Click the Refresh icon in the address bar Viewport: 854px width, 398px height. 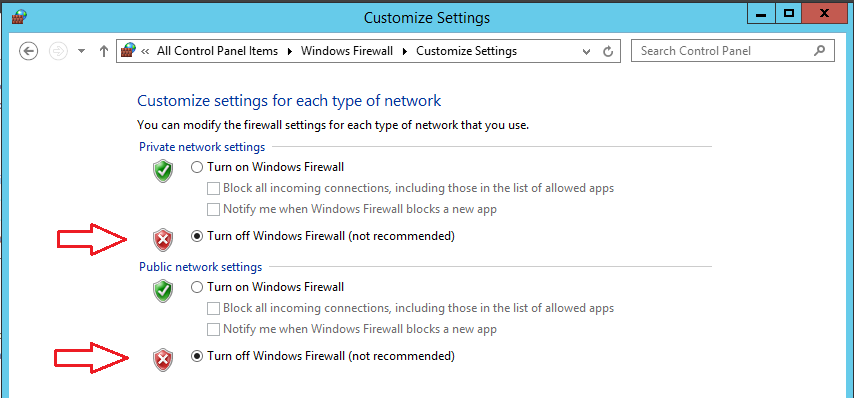tap(608, 52)
